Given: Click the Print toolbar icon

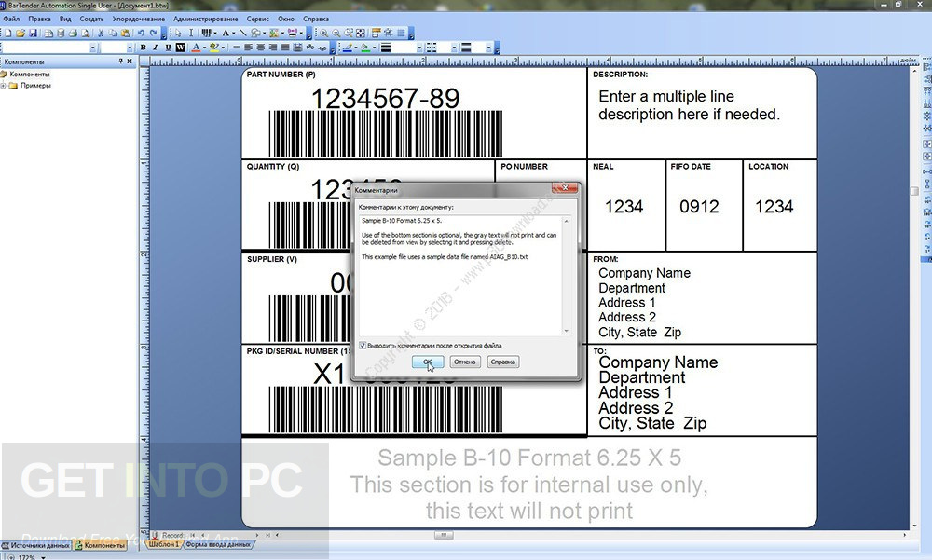Looking at the screenshot, I should click(x=73, y=34).
